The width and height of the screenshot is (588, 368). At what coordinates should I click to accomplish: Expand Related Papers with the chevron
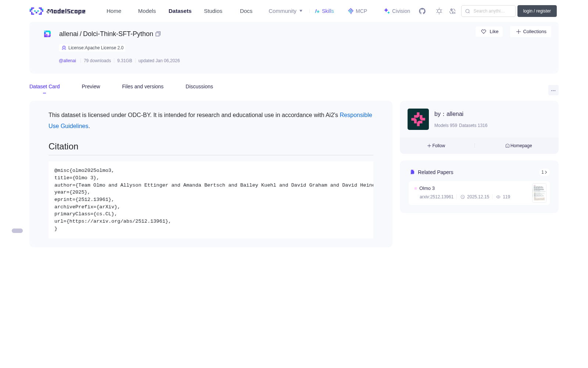(x=544, y=172)
